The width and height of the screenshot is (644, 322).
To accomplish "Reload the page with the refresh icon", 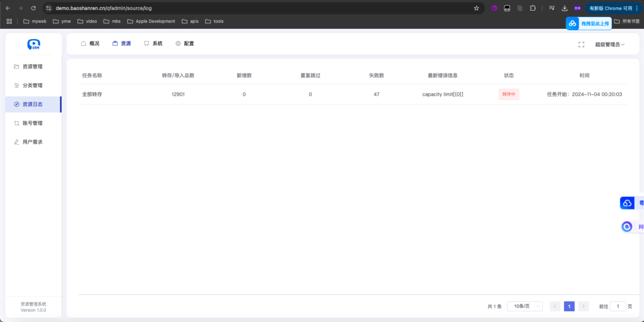I will (33, 8).
